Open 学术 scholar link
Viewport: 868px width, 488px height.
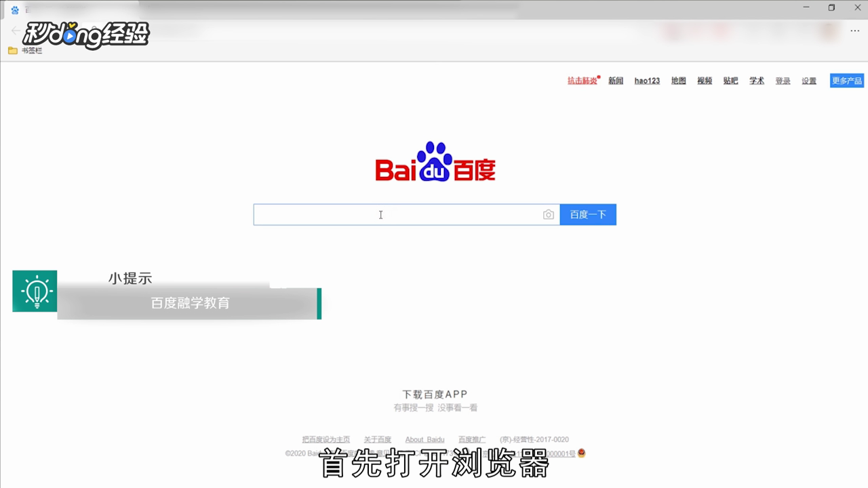coord(757,81)
